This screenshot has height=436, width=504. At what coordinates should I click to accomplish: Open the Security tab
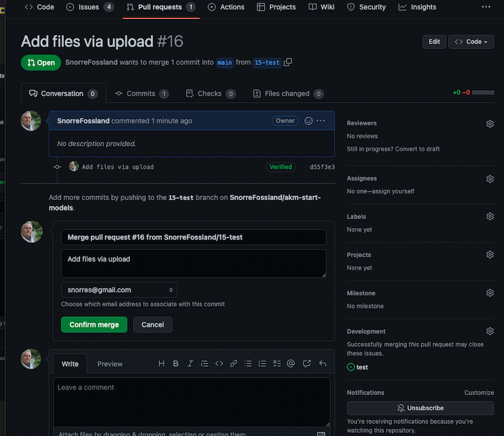[x=366, y=7]
